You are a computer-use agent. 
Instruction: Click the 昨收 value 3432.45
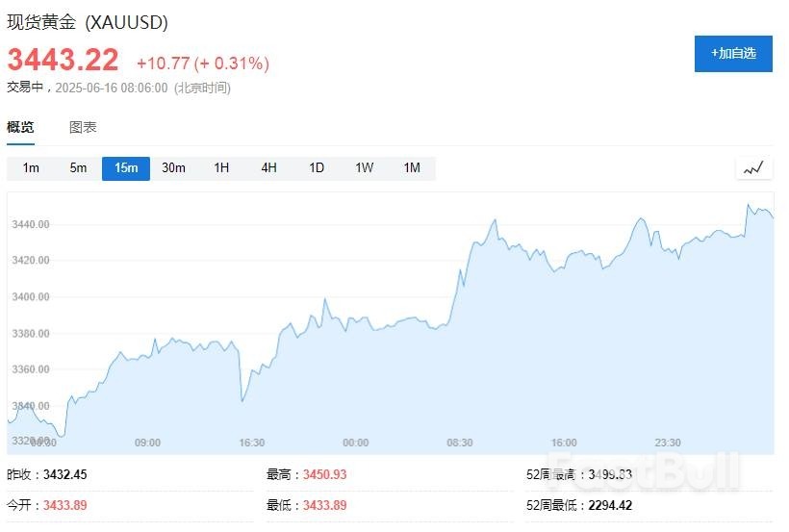click(65, 474)
